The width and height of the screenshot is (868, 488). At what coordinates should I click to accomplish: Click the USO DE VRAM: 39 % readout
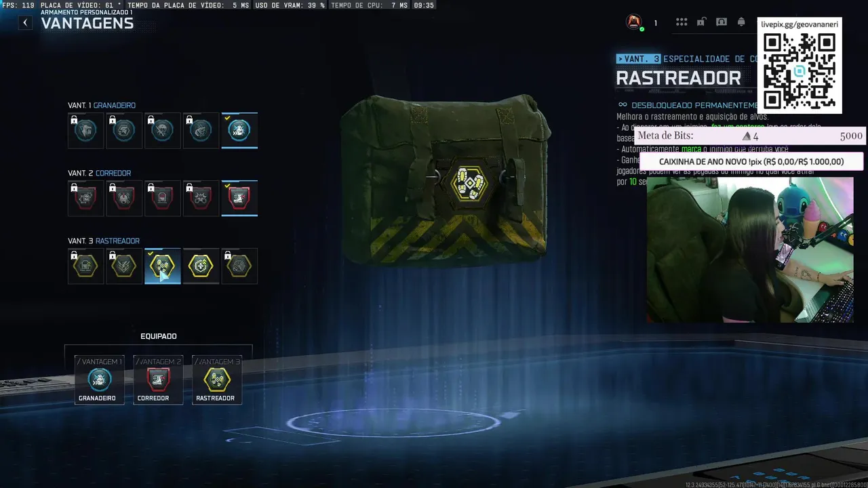[290, 5]
